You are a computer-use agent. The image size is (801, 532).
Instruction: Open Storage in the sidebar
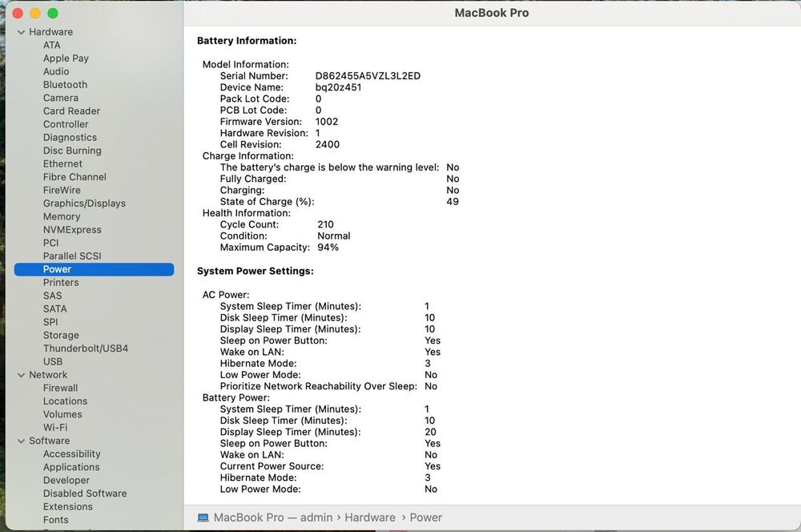61,335
